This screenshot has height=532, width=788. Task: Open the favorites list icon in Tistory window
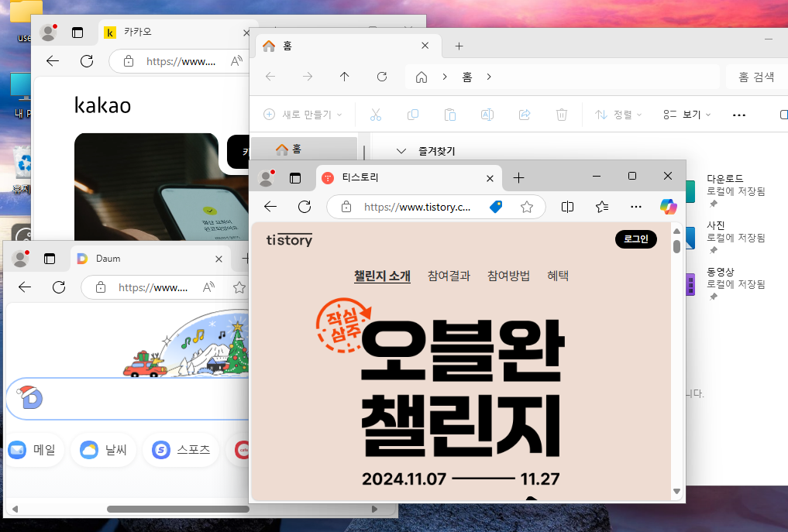coord(601,207)
